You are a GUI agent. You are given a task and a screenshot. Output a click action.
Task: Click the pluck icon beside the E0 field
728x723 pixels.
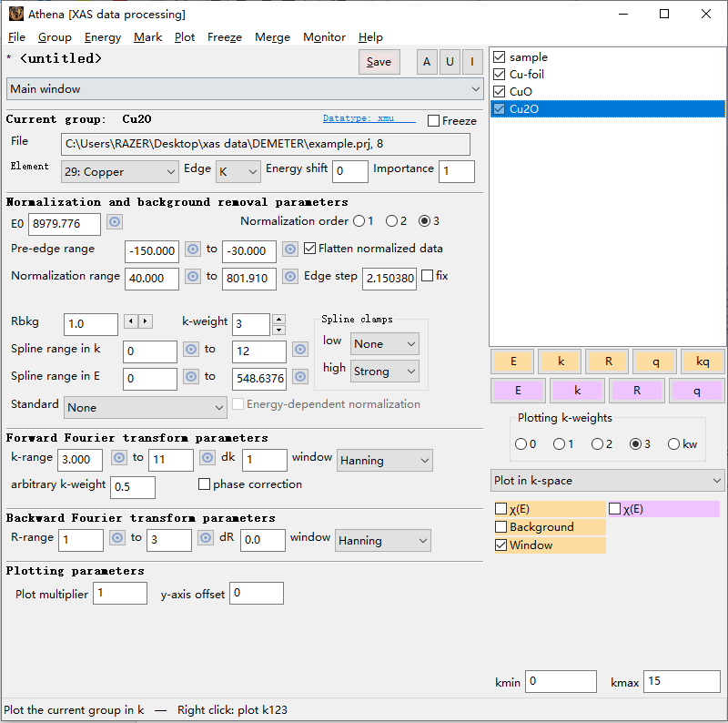point(115,222)
